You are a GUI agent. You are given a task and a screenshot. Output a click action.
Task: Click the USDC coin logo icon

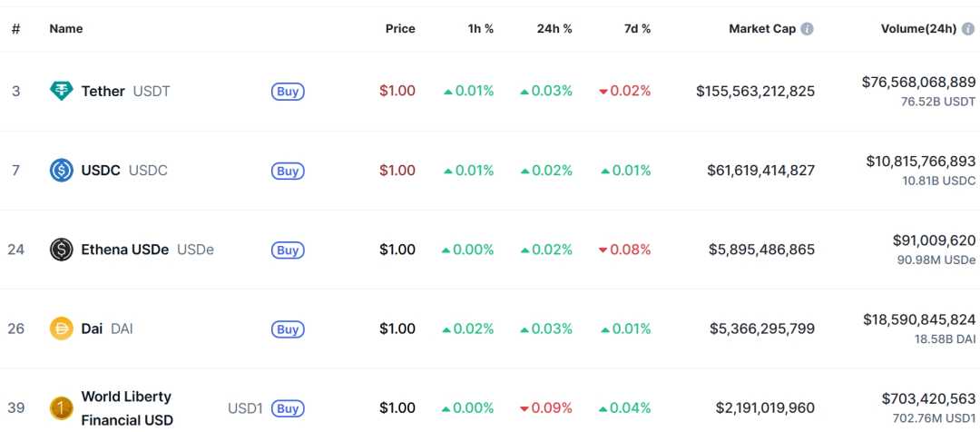point(61,170)
